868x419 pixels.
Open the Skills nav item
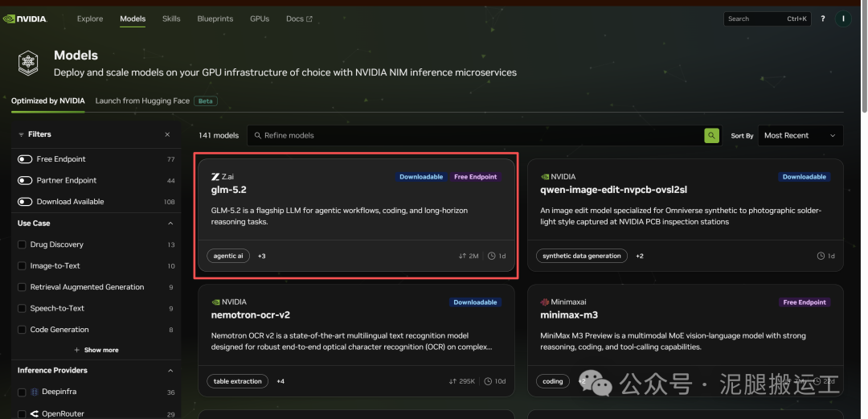pos(172,18)
